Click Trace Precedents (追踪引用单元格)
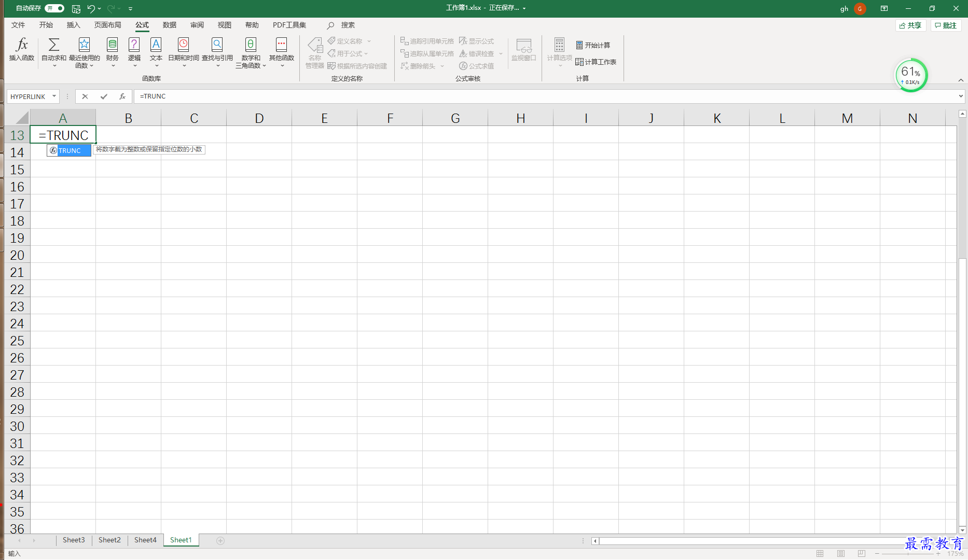The width and height of the screenshot is (968, 560). click(427, 41)
